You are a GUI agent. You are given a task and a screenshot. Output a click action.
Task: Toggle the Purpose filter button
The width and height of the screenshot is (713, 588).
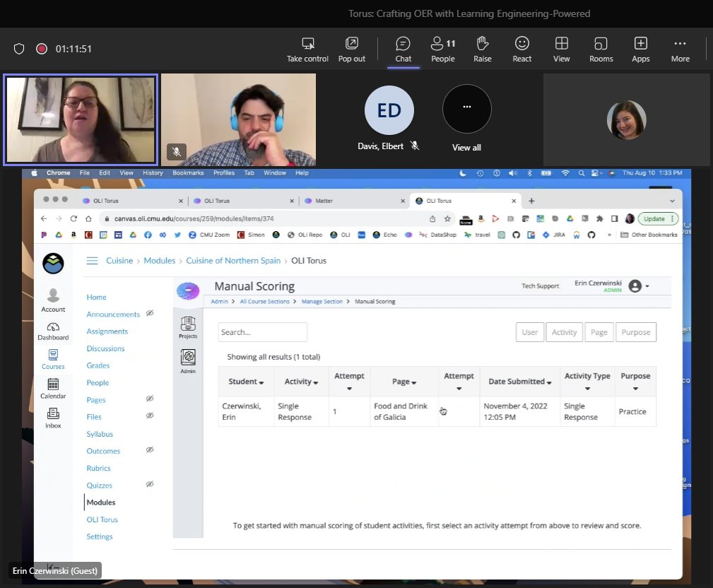636,332
